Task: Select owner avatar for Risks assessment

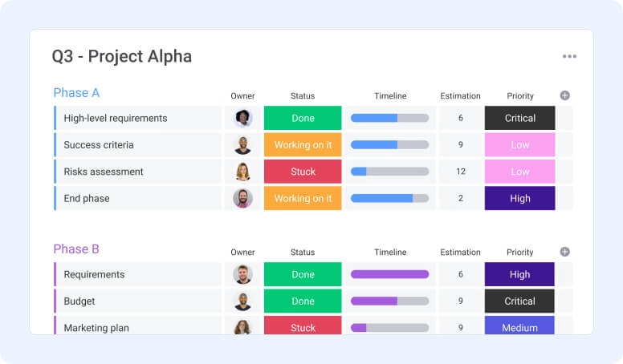Action: point(243,172)
